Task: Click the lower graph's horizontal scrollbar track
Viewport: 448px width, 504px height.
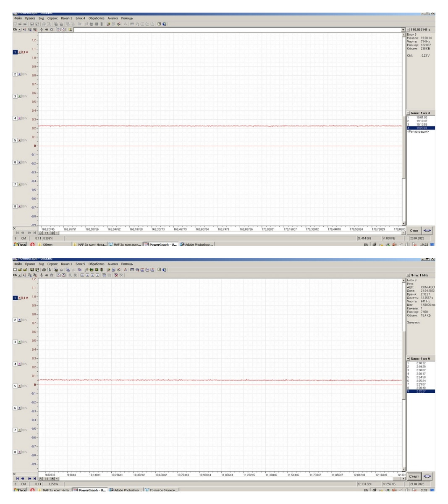Action: click(229, 478)
